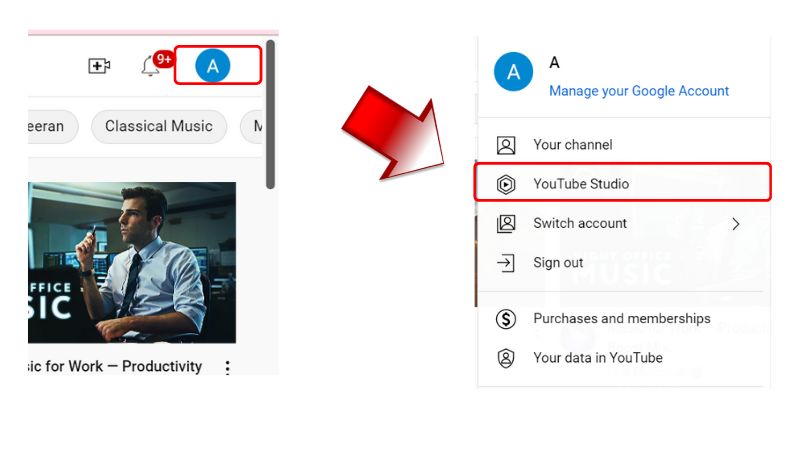Open three-dot menu beside video title

(x=228, y=367)
